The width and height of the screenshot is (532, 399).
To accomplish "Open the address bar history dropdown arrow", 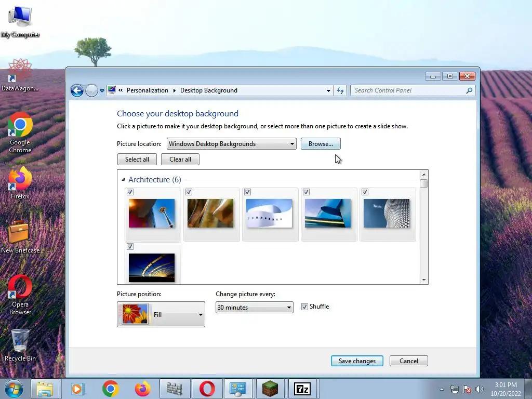I will tap(328, 90).
